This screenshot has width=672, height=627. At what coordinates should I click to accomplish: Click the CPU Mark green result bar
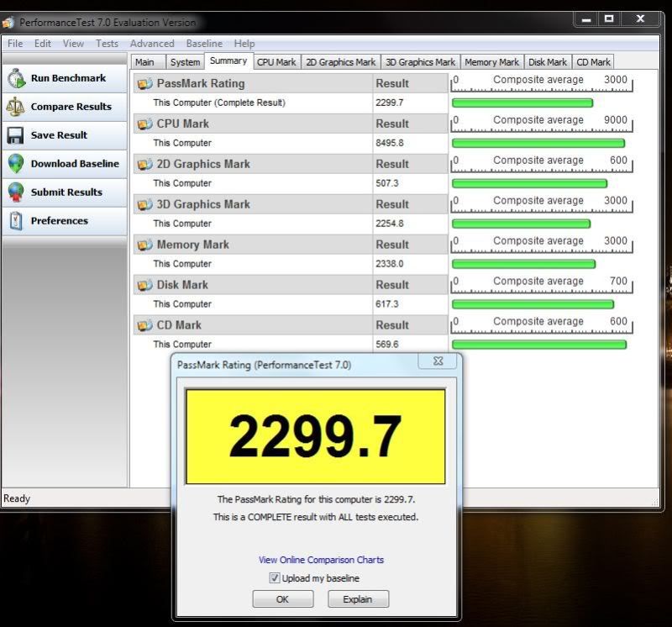pos(538,143)
